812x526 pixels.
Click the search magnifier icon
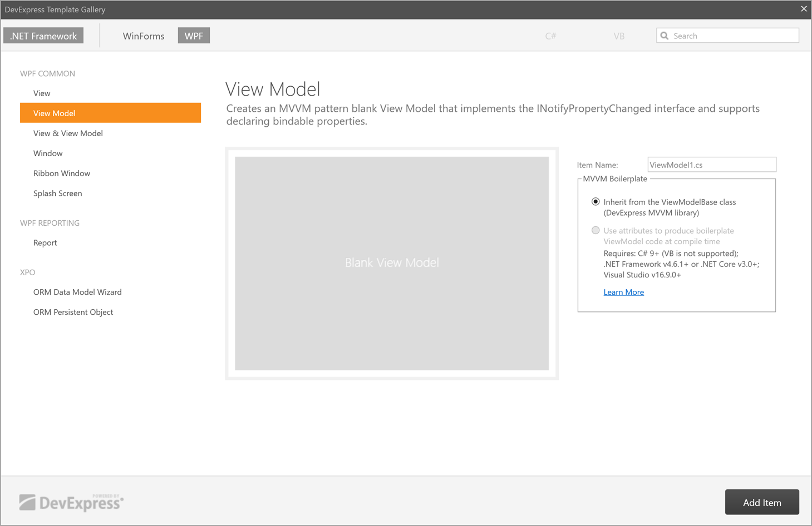point(665,35)
